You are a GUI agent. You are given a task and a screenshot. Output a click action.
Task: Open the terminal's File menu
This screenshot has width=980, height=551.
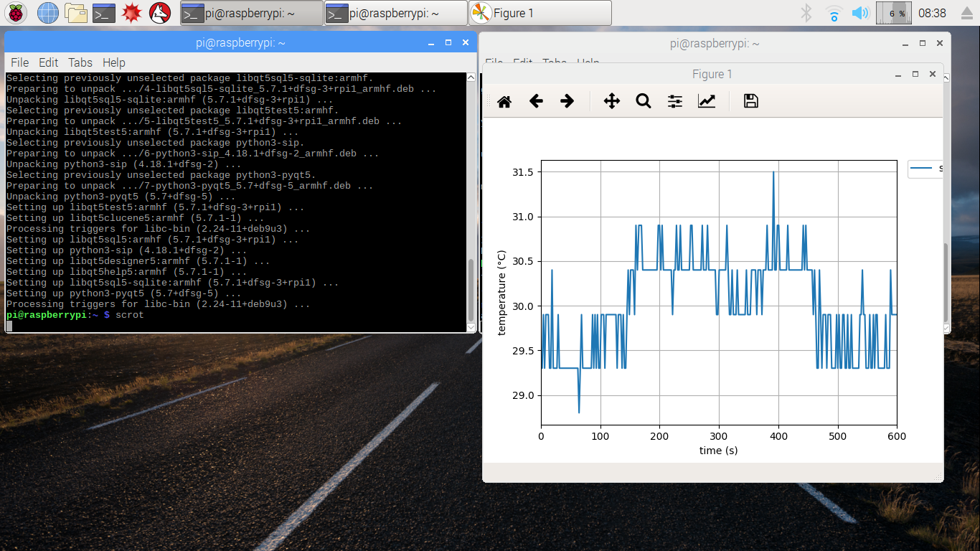pos(19,62)
